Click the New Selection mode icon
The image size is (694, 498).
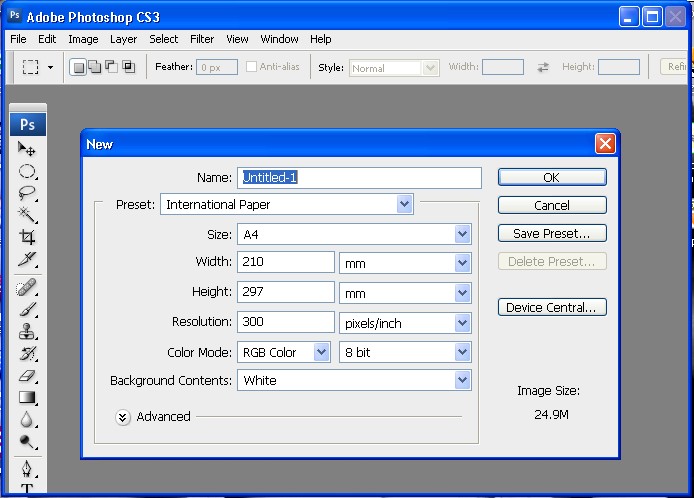click(78, 67)
